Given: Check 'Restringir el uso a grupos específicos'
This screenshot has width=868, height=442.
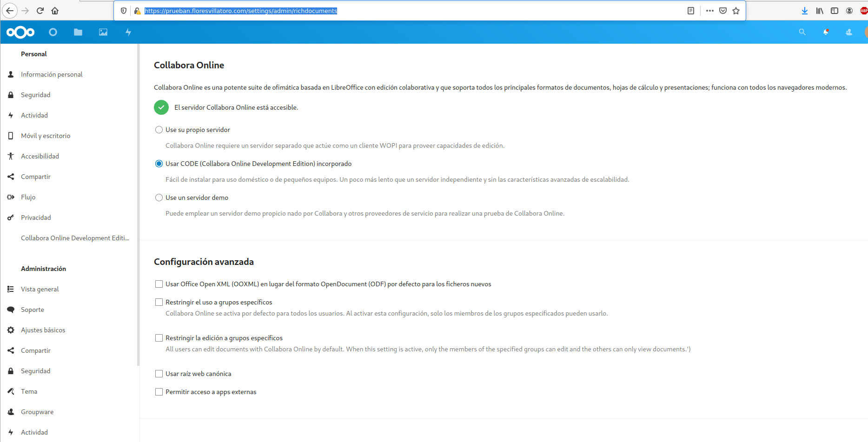Looking at the screenshot, I should (159, 302).
